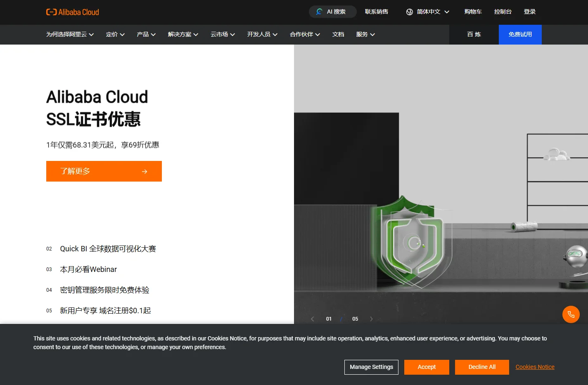Click the Alibaba Cloud logo
The width and height of the screenshot is (588, 385).
tap(73, 12)
